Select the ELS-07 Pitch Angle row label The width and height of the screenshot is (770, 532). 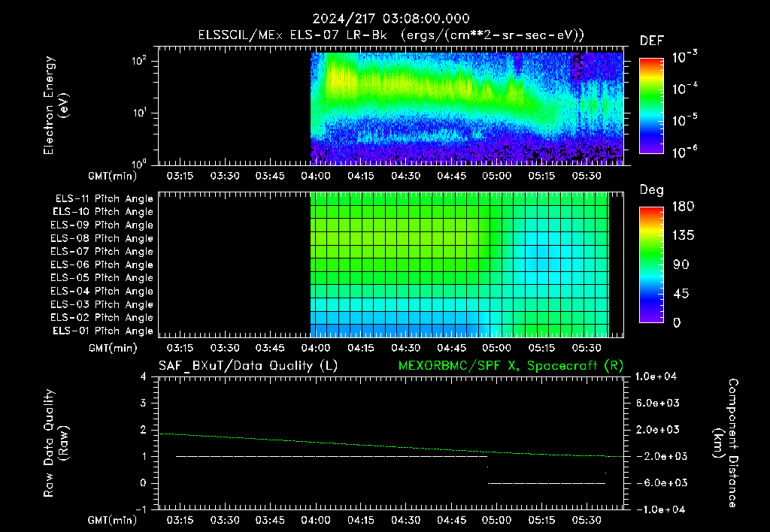102,251
